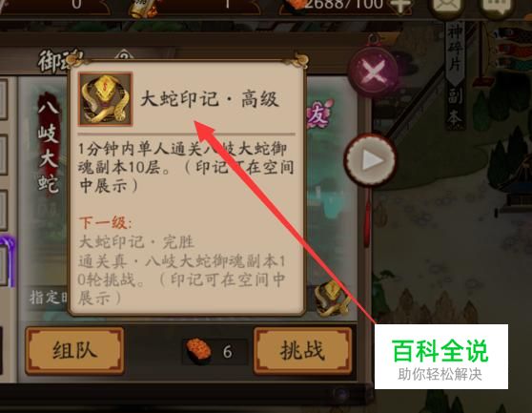Click the 挑战 challenge button

302,351
